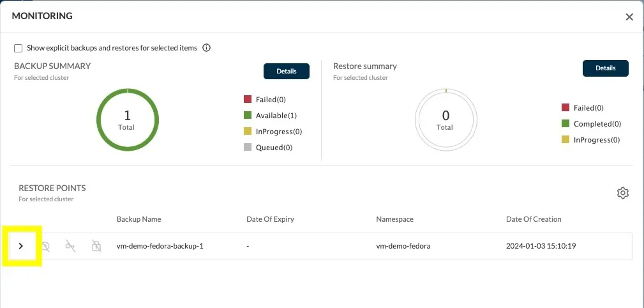Open Backup Summary Details
Image resolution: width=644 pixels, height=308 pixels.
tap(287, 71)
